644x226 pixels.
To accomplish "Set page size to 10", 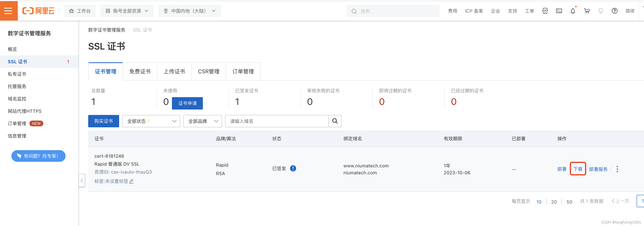I will click(539, 202).
